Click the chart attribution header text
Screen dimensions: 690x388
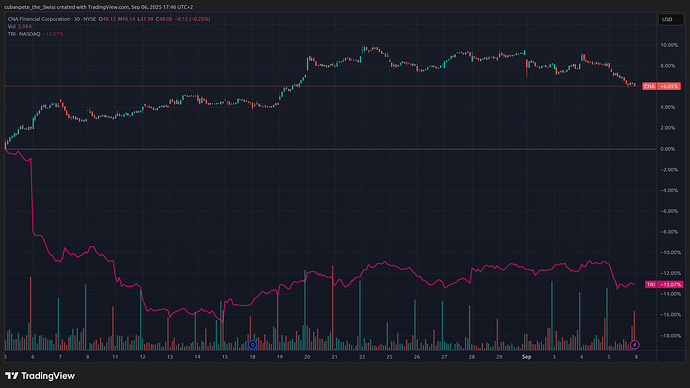(x=99, y=7)
